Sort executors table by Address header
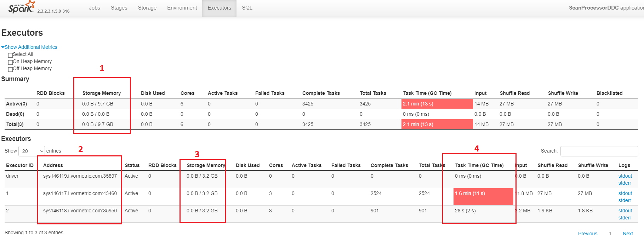The width and height of the screenshot is (644, 235). point(53,165)
